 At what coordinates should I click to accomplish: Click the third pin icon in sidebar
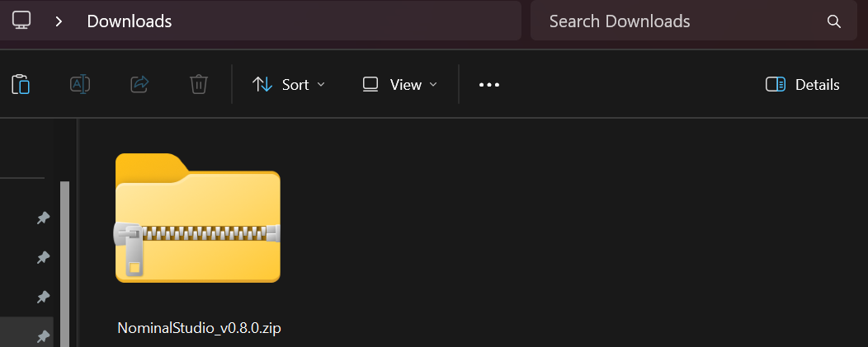pos(43,298)
